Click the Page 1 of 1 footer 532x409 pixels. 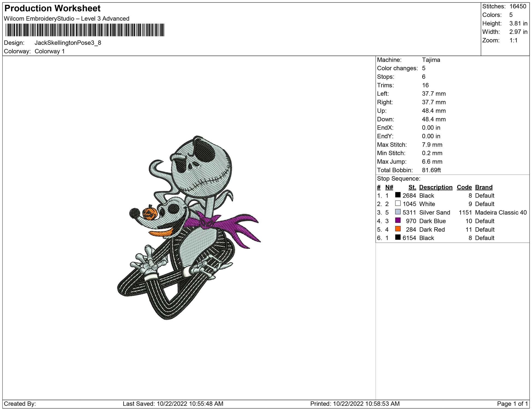coord(512,404)
